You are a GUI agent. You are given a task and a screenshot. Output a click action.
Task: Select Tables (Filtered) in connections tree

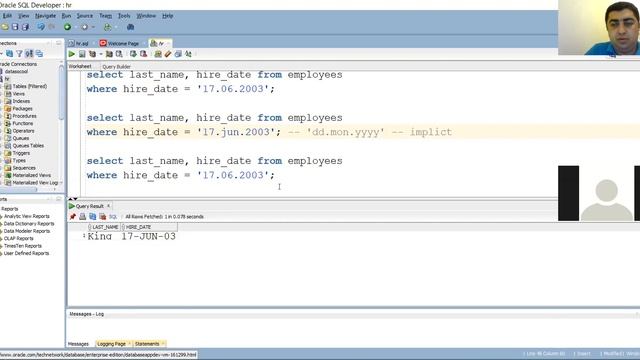[x=29, y=87]
